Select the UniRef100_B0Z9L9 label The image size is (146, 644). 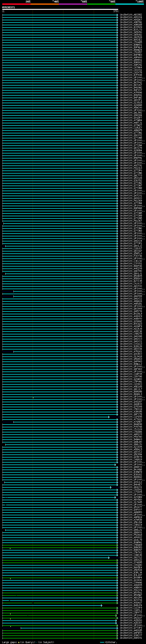pos(131,314)
